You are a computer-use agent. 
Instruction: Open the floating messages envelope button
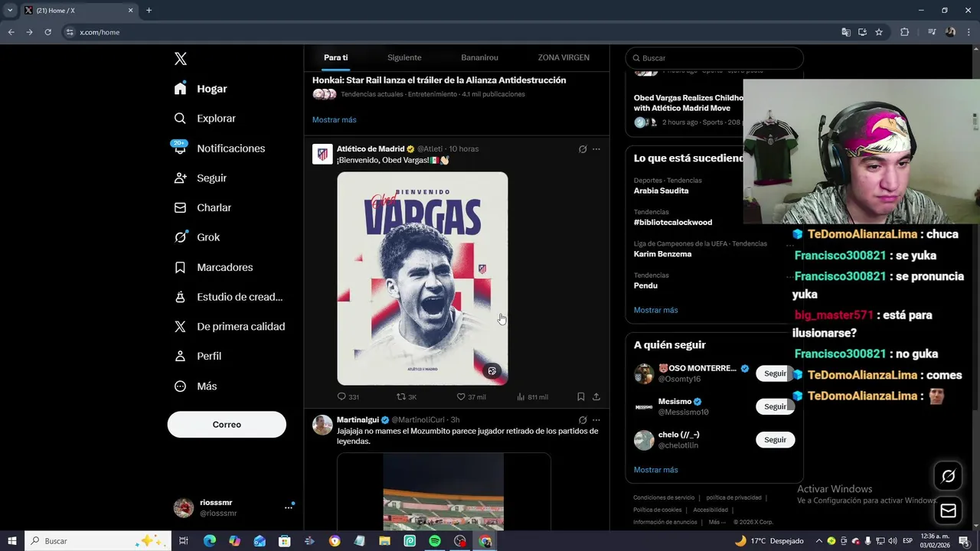948,510
